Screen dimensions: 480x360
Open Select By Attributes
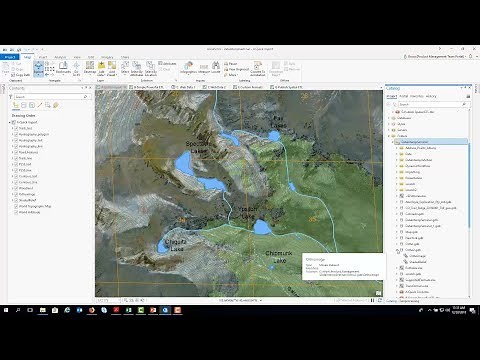tap(136, 68)
